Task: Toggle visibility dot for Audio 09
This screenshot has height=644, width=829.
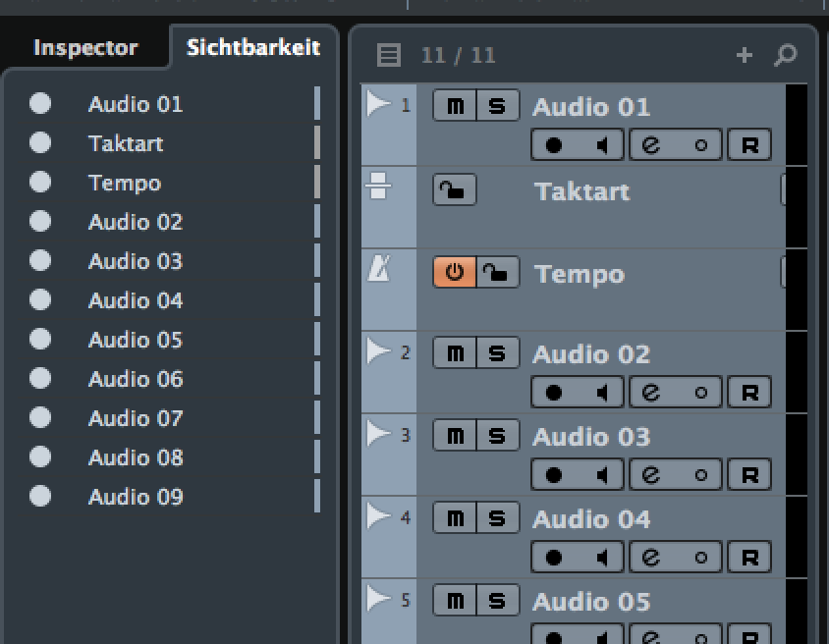Action: coord(40,496)
